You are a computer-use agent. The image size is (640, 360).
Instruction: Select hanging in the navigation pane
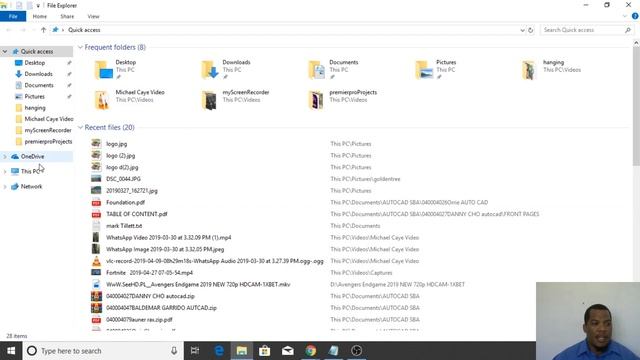pos(35,108)
